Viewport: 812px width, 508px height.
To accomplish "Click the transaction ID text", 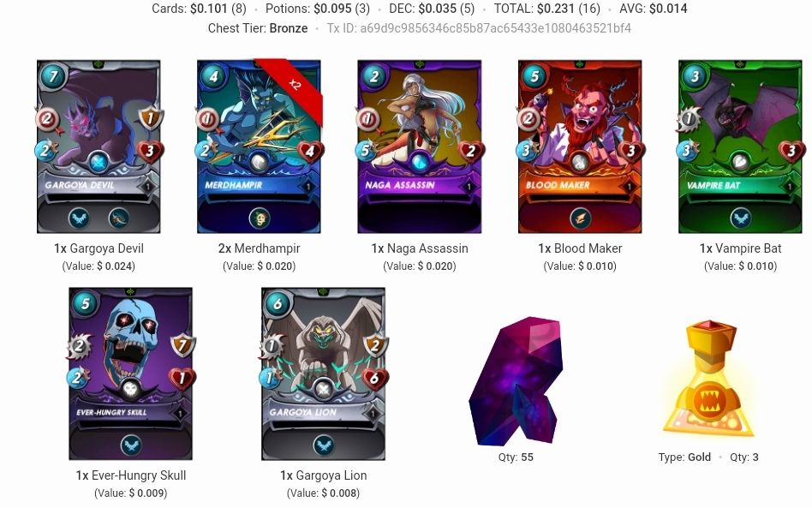I will pos(479,28).
